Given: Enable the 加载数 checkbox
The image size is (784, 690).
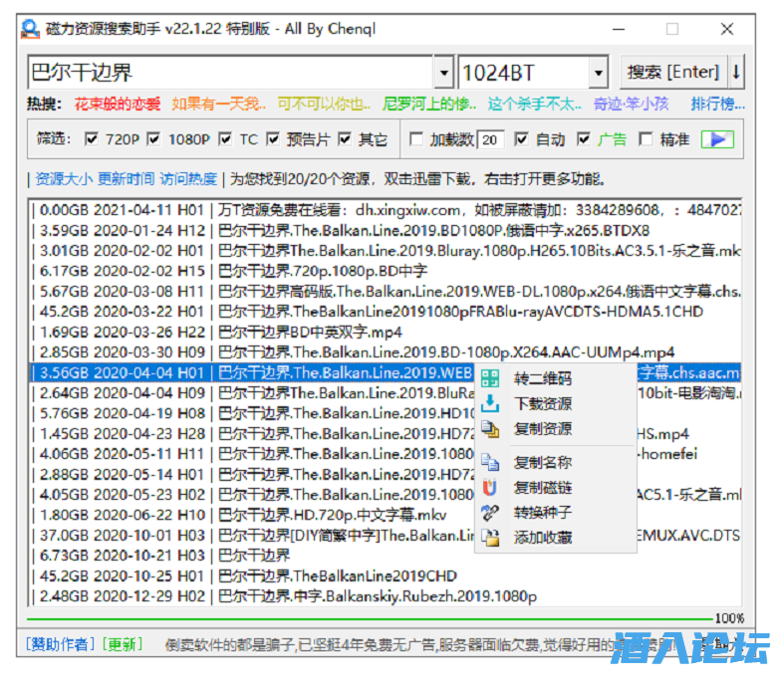Looking at the screenshot, I should pos(416,139).
